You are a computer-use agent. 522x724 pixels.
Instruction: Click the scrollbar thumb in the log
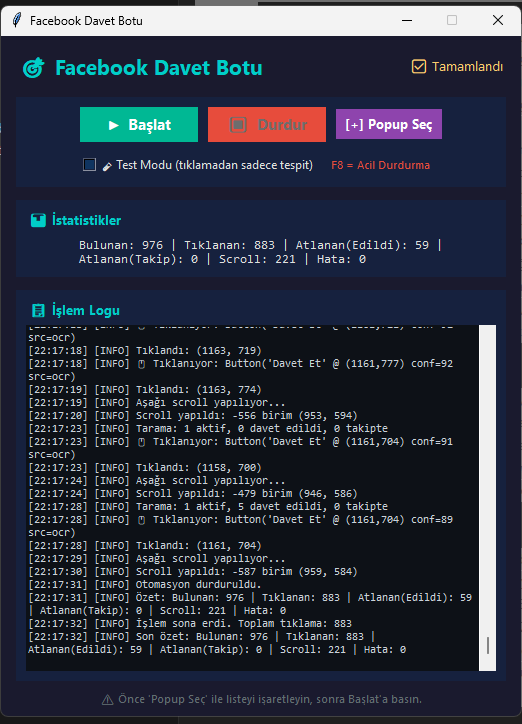coord(487,645)
